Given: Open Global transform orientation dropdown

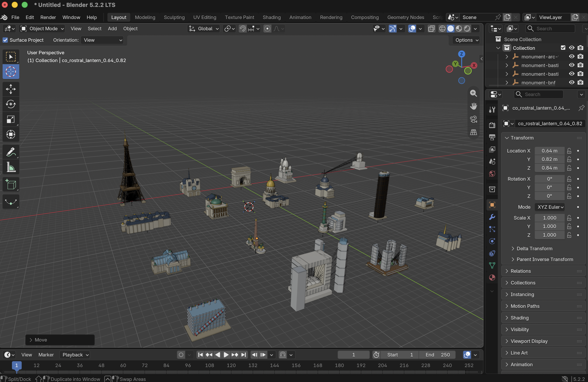Looking at the screenshot, I should pos(204,29).
